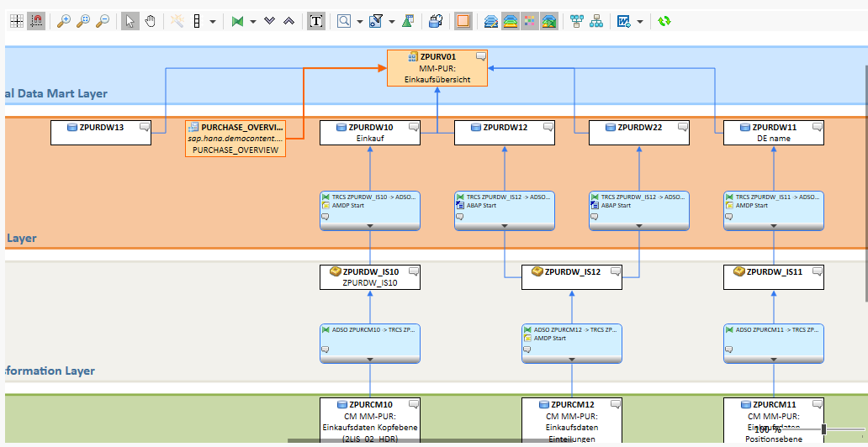Click the zoom in magnifier icon
The width and height of the screenshot is (868, 447).
pyautogui.click(x=64, y=21)
